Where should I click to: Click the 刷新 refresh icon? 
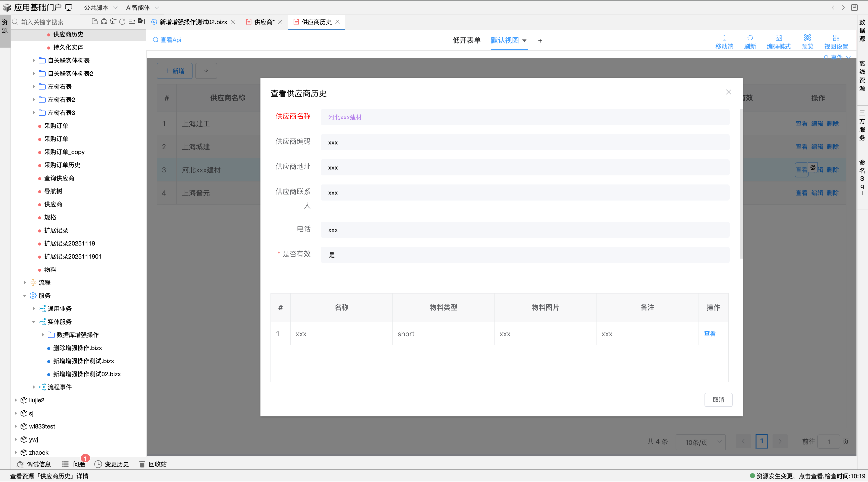pyautogui.click(x=750, y=41)
